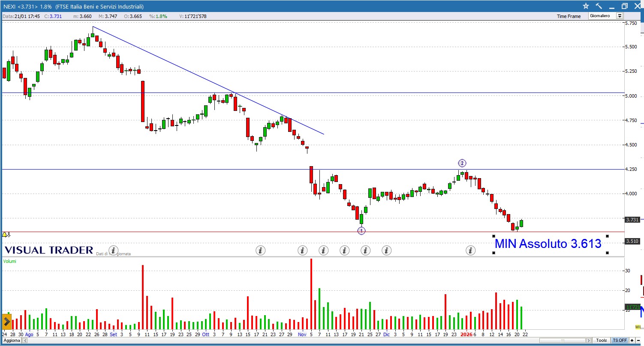Image resolution: width=644 pixels, height=346 pixels.
Task: Click the Volumi indicator label
Action: click(9, 261)
